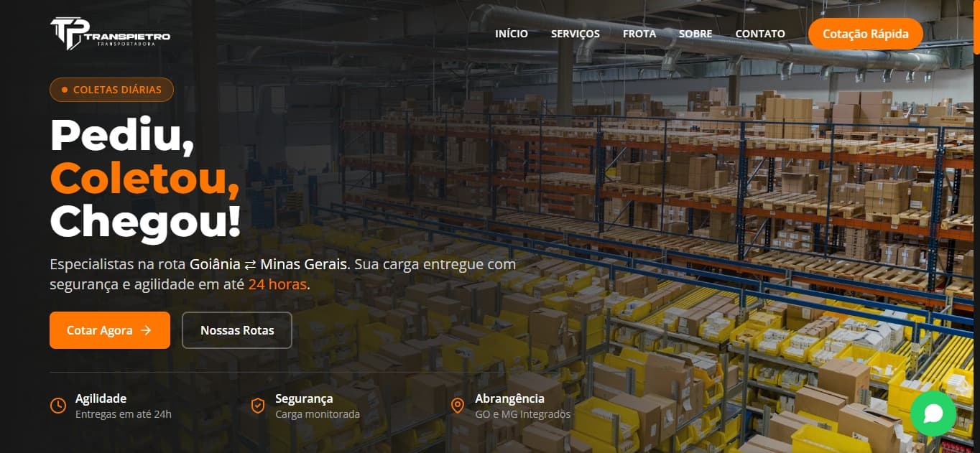This screenshot has height=453, width=980.
Task: Click the Nossas Rotas button
Action: click(237, 330)
